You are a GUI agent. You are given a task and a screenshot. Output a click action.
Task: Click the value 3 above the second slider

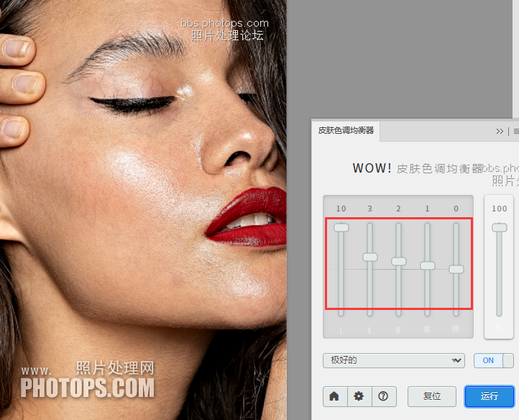pyautogui.click(x=370, y=209)
